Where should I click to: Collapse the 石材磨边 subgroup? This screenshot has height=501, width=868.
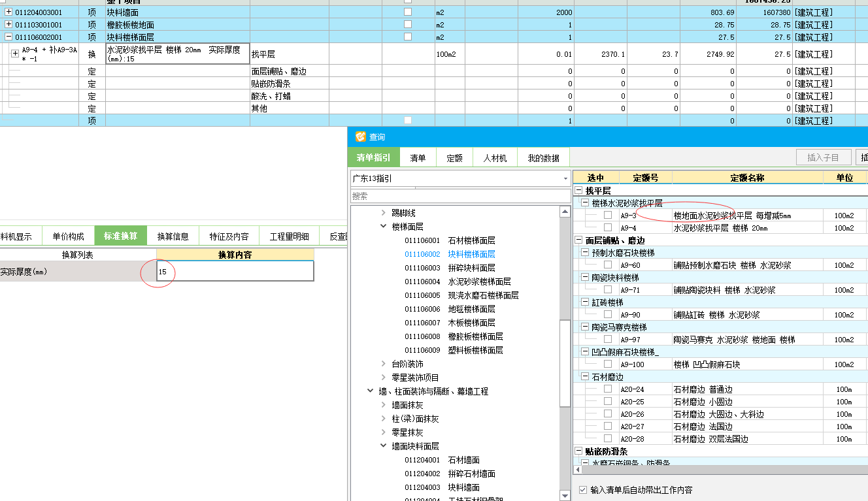[x=585, y=377]
